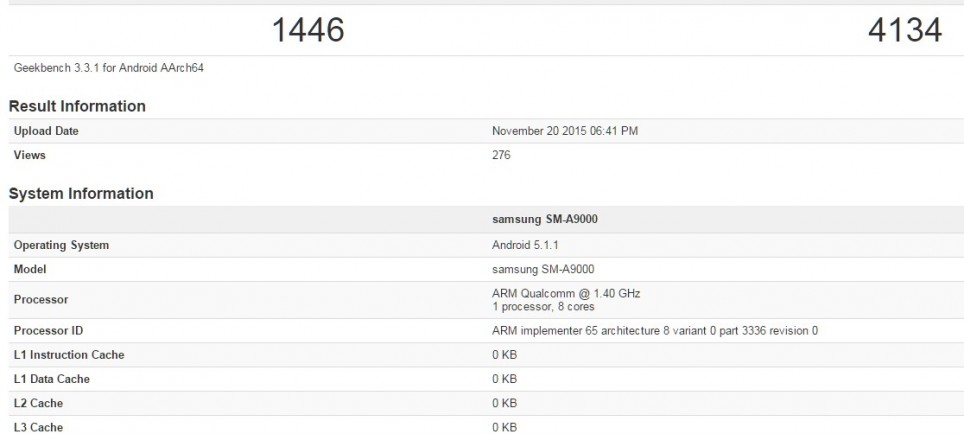
Task: Select the 0 KB value for L3 Cache
Action: click(505, 427)
